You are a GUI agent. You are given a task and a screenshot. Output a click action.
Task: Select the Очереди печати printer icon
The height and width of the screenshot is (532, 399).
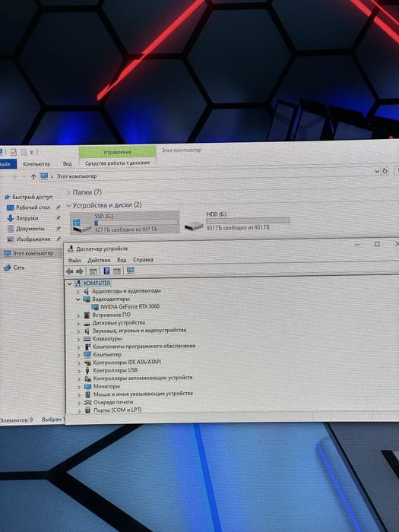point(88,402)
